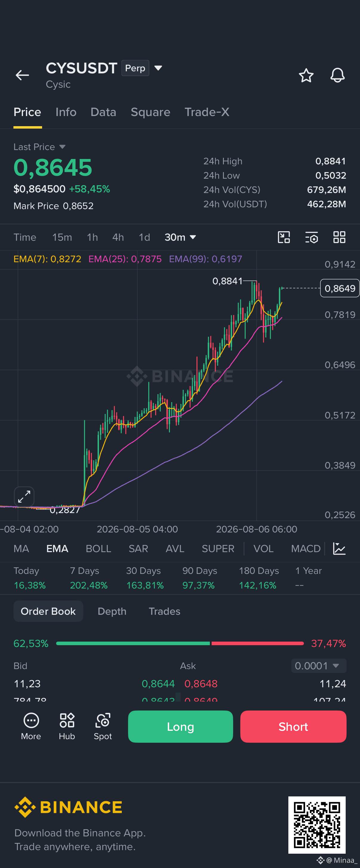Select bid price 0,8644
360x868 pixels.
click(158, 684)
